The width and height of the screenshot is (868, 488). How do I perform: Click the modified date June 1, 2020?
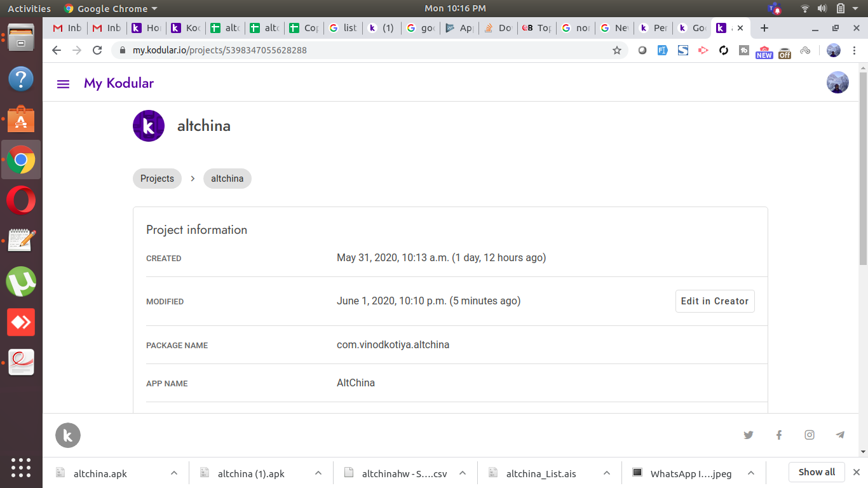pyautogui.click(x=428, y=301)
